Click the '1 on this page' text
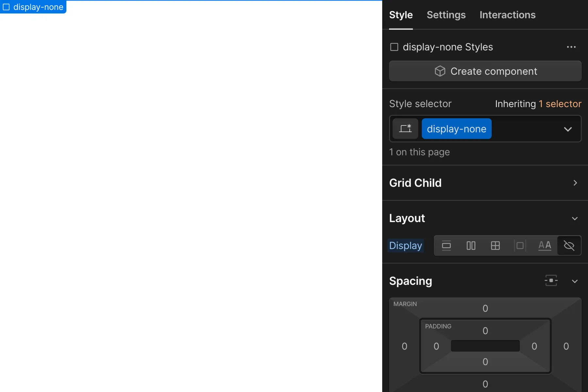Image resolution: width=588 pixels, height=392 pixels. 419,152
